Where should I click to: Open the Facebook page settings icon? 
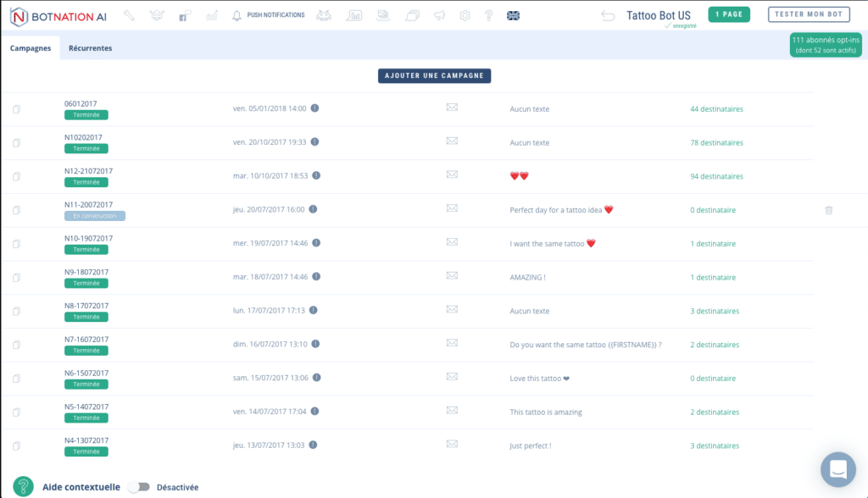(x=184, y=15)
